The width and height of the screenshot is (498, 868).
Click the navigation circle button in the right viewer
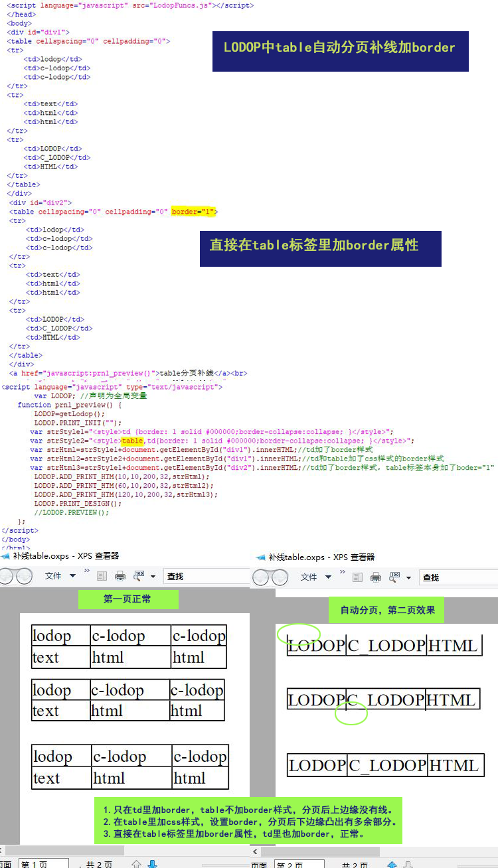click(x=270, y=577)
